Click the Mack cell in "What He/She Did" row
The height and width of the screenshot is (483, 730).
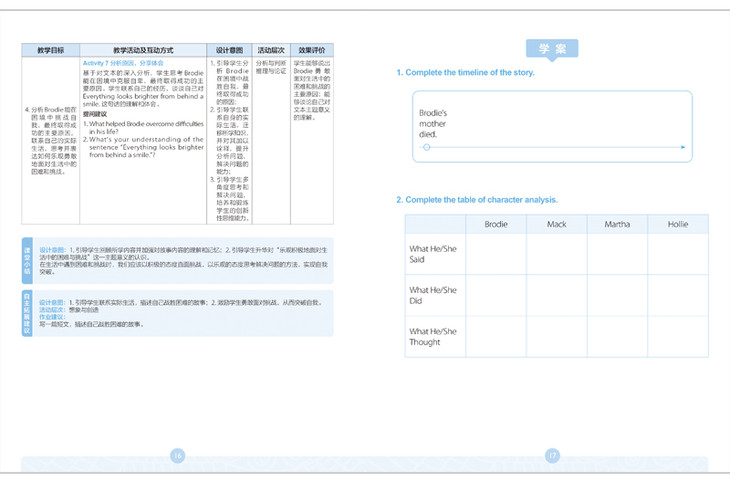point(557,295)
